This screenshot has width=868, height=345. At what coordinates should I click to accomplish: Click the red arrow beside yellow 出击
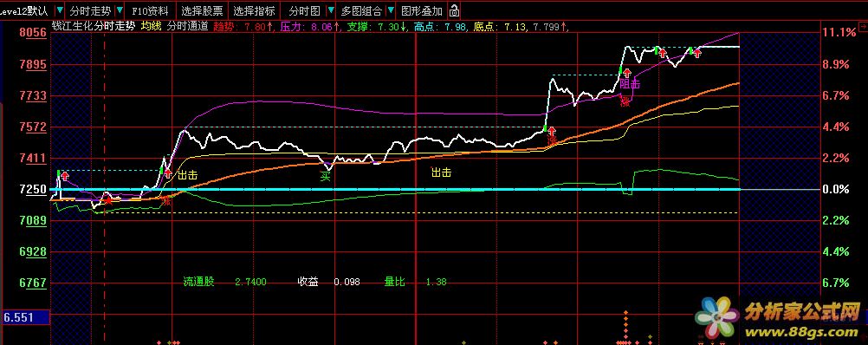(168, 173)
